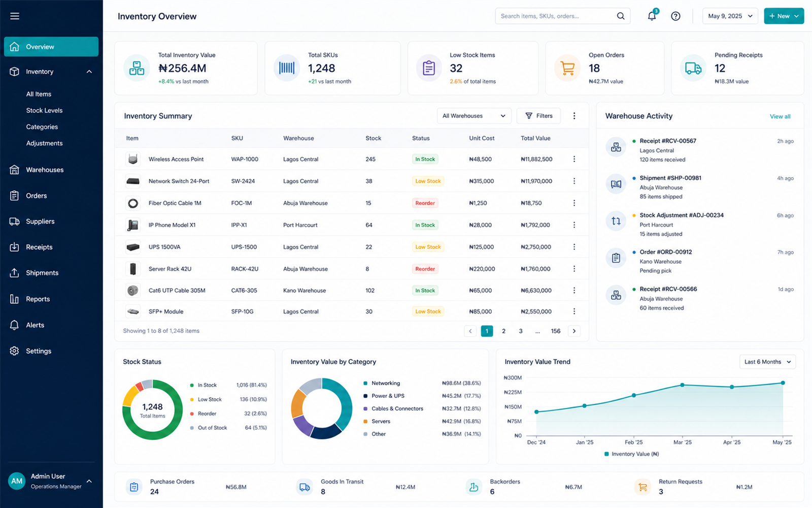The height and width of the screenshot is (508, 812).
Task: Open row options for Cat6 UTP Cable 305M
Action: pyautogui.click(x=574, y=291)
